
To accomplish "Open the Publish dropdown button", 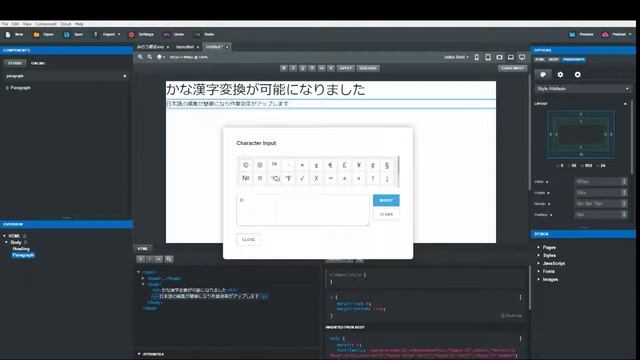I will (616, 35).
